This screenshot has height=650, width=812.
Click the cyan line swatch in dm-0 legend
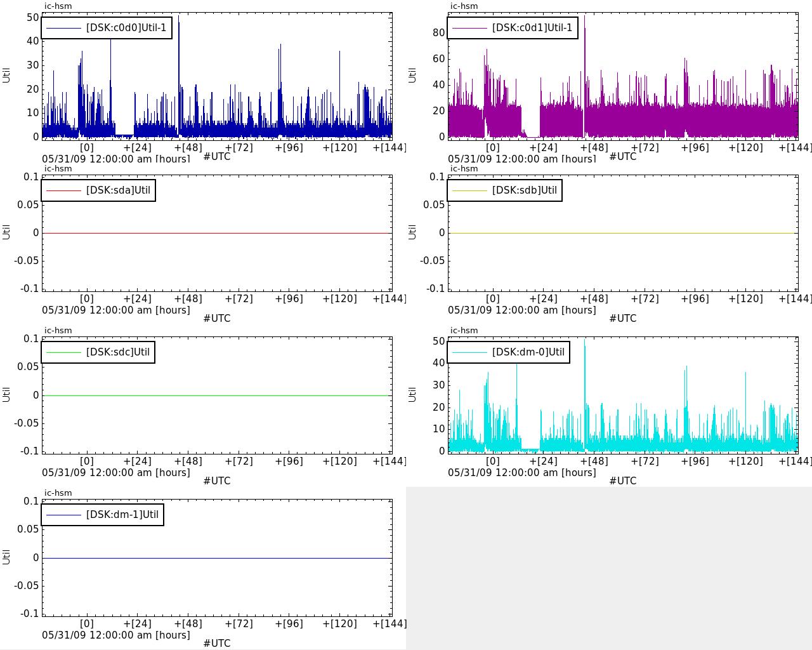click(x=469, y=352)
